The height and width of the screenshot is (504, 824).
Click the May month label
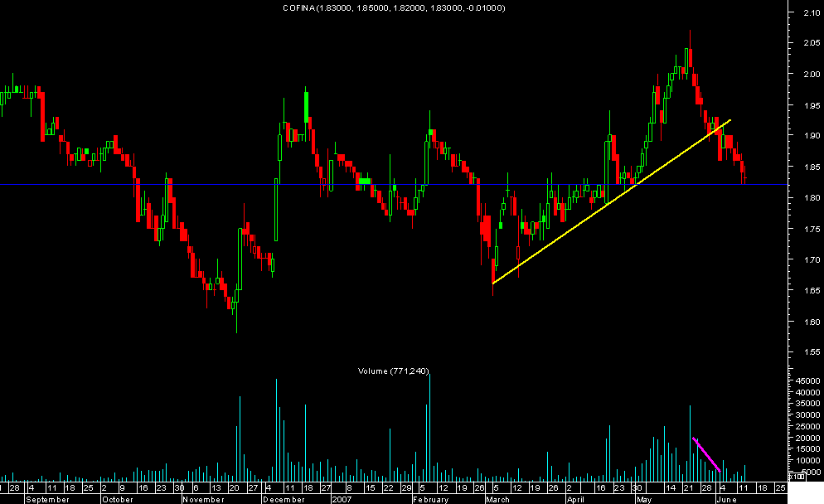644,499
